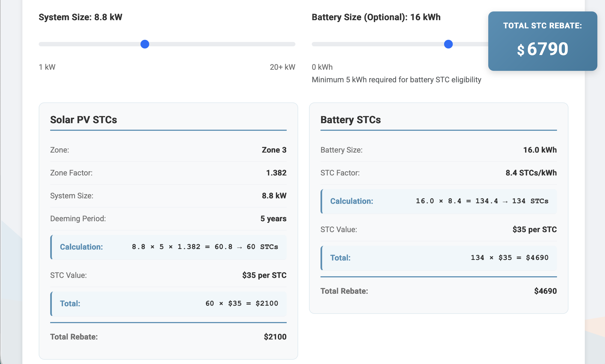Click the Zone 3 value

(274, 150)
